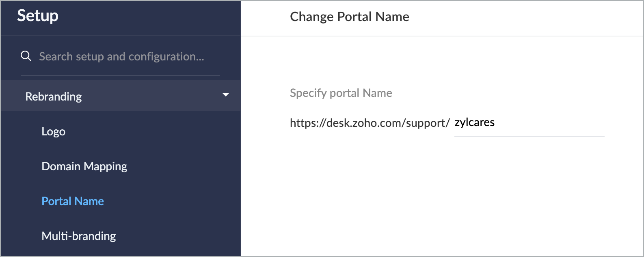Image resolution: width=644 pixels, height=257 pixels.
Task: Collapse the Rebranding section arrow
Action: click(x=226, y=95)
